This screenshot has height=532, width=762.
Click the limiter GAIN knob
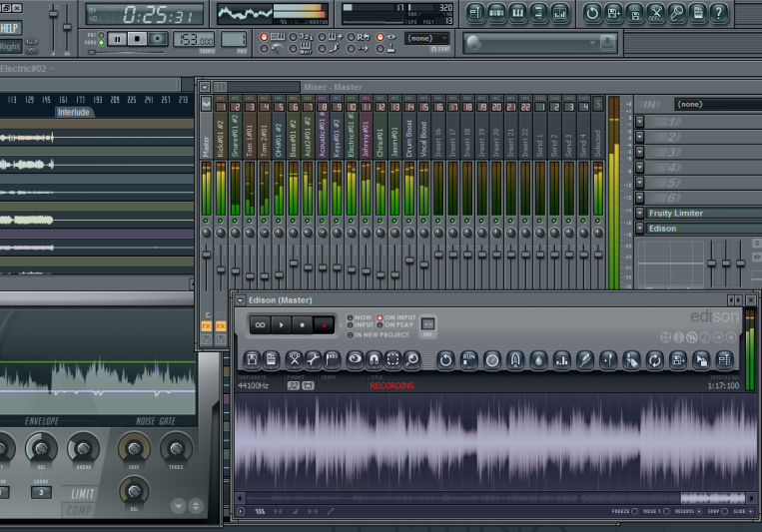coord(134,449)
